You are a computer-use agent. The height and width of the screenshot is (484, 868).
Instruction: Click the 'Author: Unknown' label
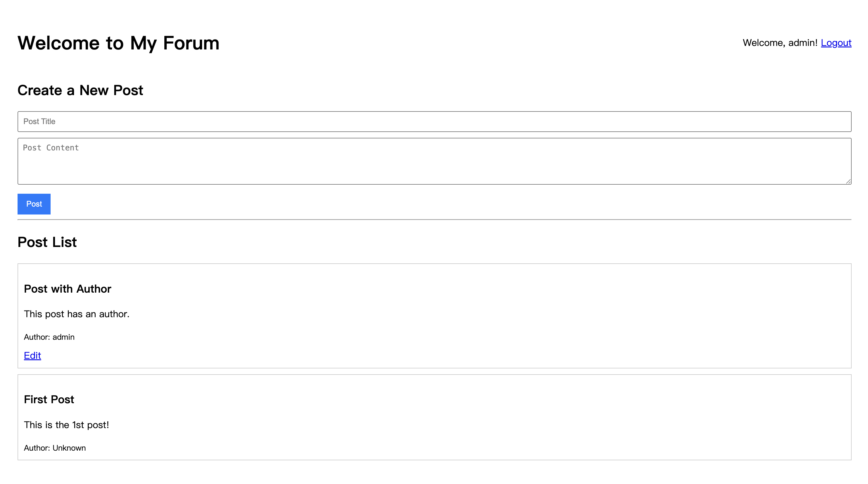click(55, 448)
